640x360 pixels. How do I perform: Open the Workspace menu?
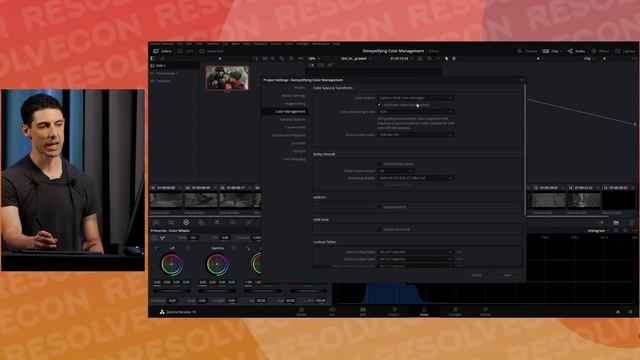[x=320, y=44]
